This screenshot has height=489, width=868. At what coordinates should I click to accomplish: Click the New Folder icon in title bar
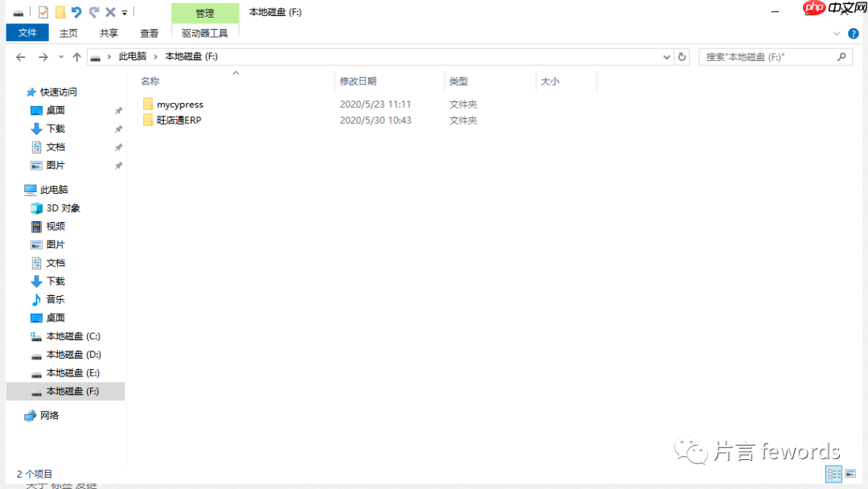(x=60, y=12)
